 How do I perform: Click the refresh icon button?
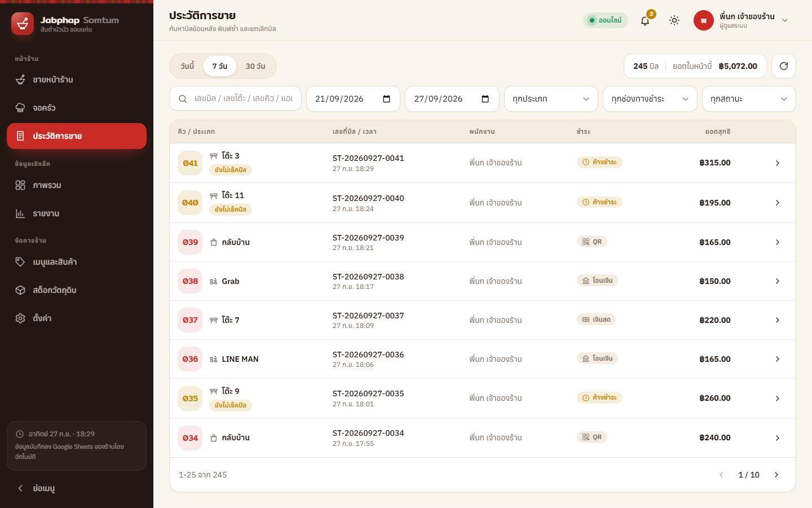pos(784,66)
